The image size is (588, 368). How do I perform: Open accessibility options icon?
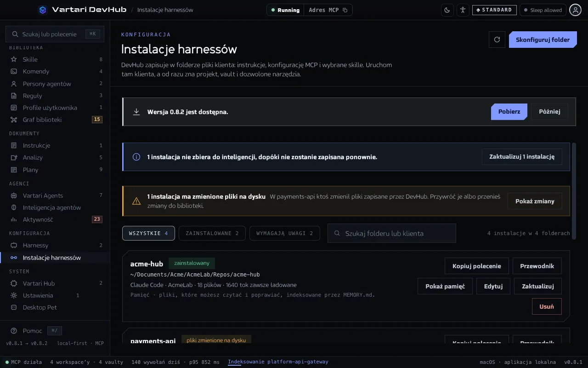[463, 10]
